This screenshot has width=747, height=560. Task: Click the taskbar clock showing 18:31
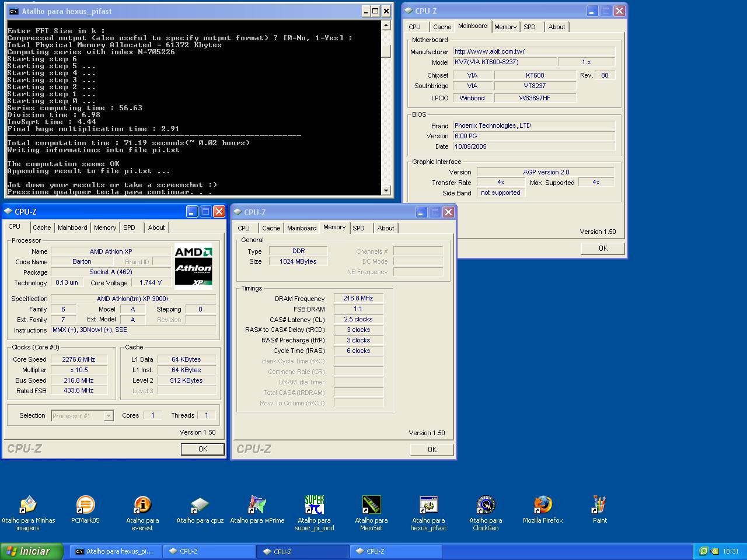pyautogui.click(x=731, y=551)
